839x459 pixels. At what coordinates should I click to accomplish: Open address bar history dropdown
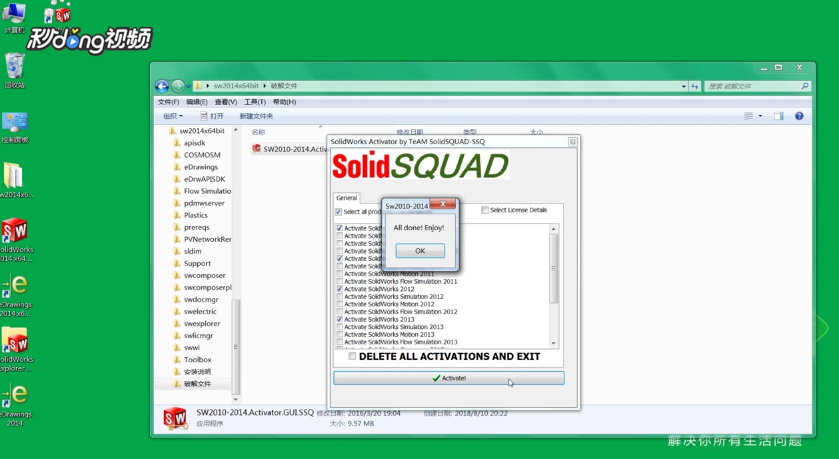pos(684,86)
